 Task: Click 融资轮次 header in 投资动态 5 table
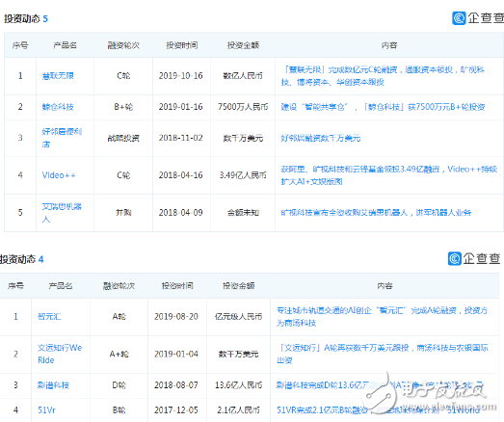point(123,45)
